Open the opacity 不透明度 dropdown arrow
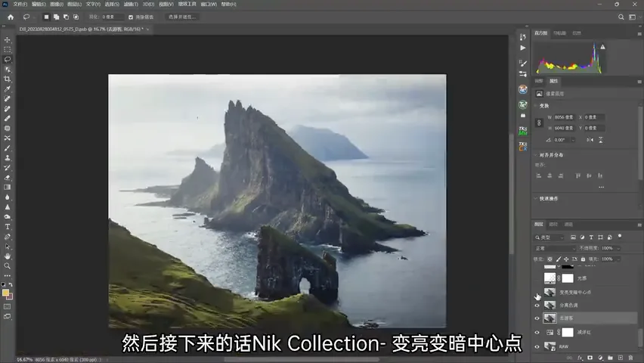Image resolution: width=644 pixels, height=363 pixels. coord(618,248)
